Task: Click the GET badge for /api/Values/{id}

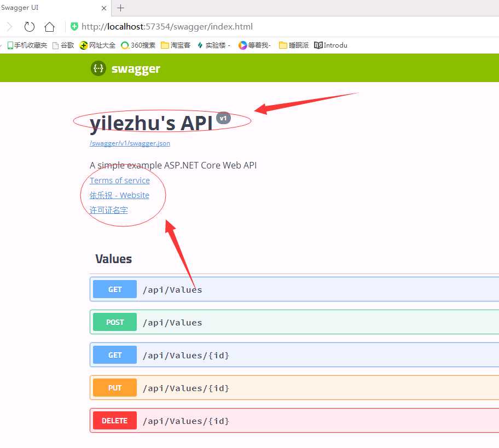Action: point(115,355)
